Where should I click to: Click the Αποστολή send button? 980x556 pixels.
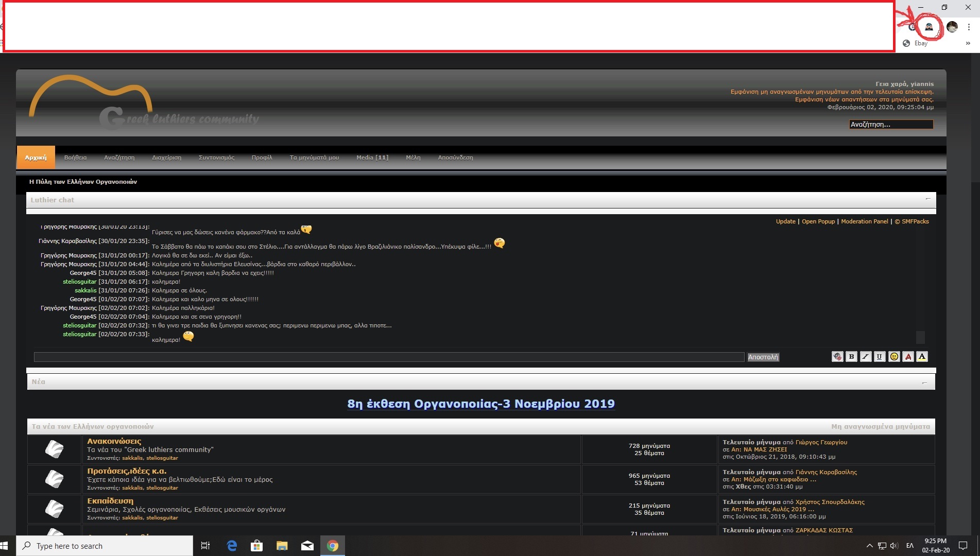(763, 357)
